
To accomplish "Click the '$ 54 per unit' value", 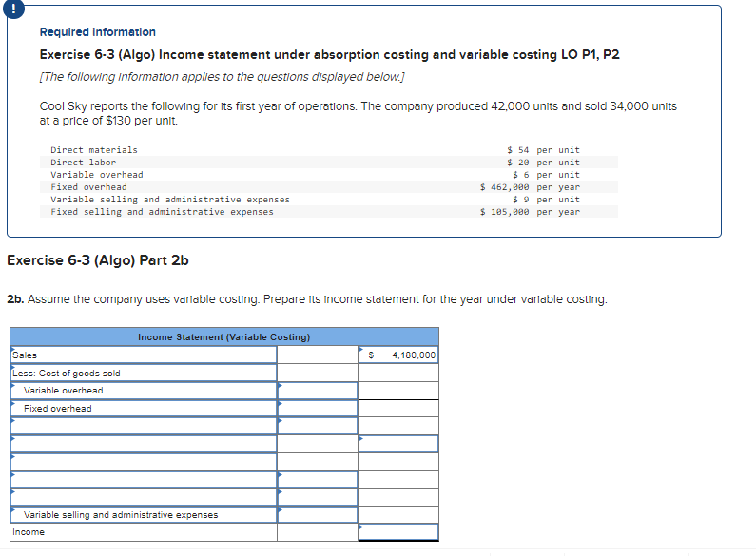I will pos(543,150).
